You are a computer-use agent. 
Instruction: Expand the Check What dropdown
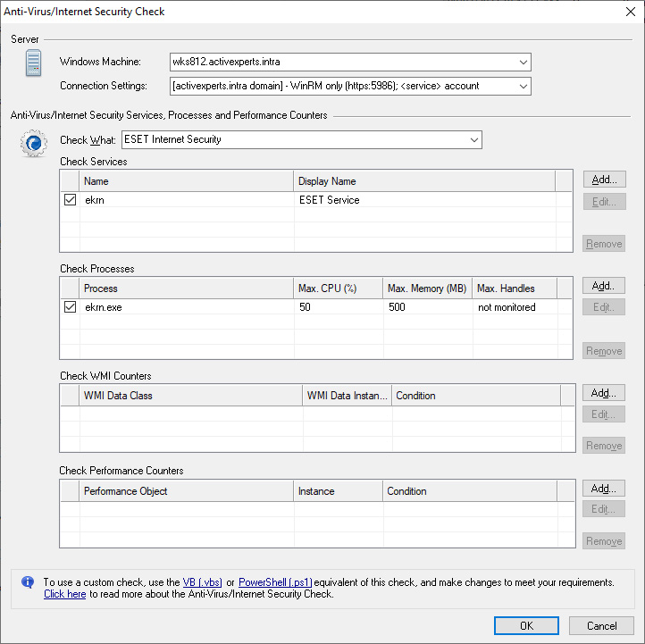[473, 140]
